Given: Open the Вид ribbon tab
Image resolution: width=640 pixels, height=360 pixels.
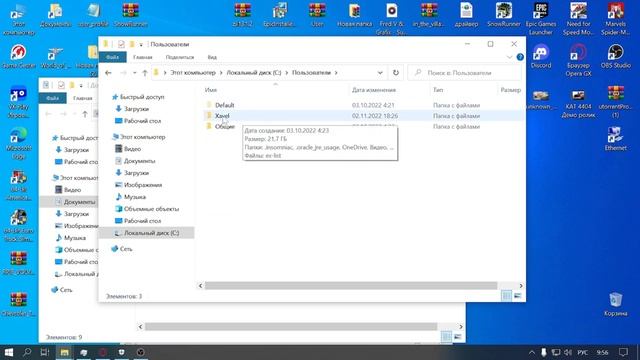Looking at the screenshot, I should point(212,57).
